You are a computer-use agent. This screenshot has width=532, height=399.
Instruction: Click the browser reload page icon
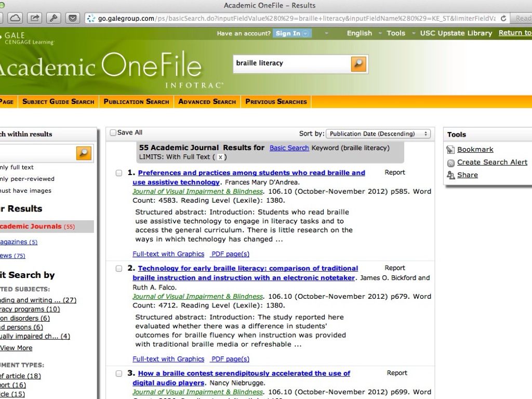503,18
